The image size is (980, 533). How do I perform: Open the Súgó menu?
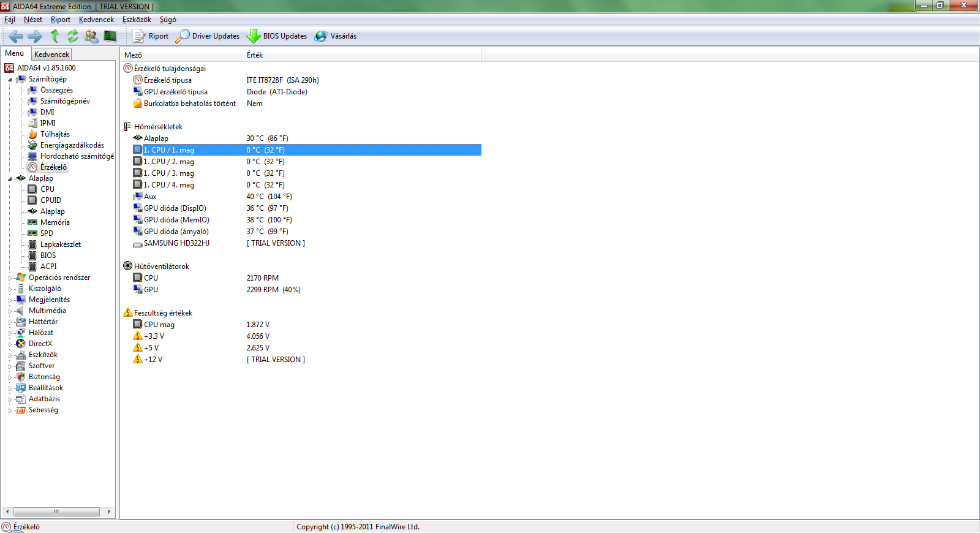point(168,20)
